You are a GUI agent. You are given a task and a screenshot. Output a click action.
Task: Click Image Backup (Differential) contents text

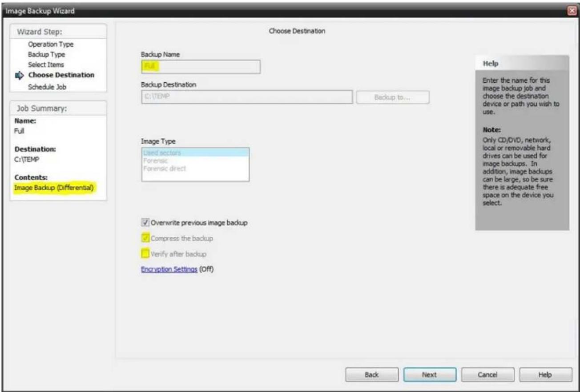pos(54,188)
